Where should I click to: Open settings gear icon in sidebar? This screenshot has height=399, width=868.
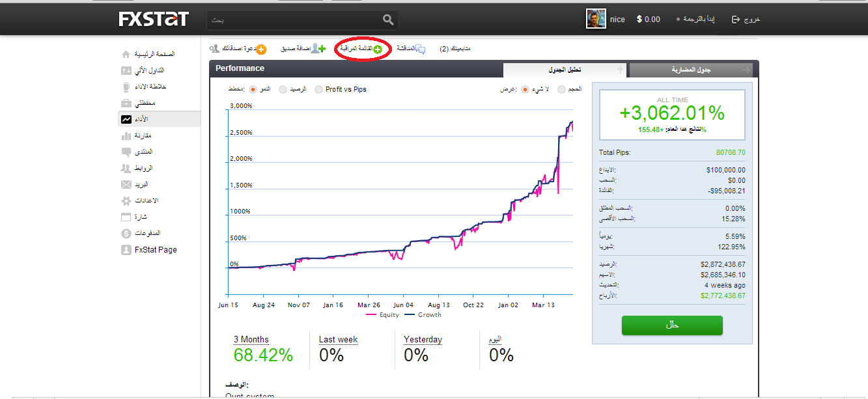coord(126,201)
